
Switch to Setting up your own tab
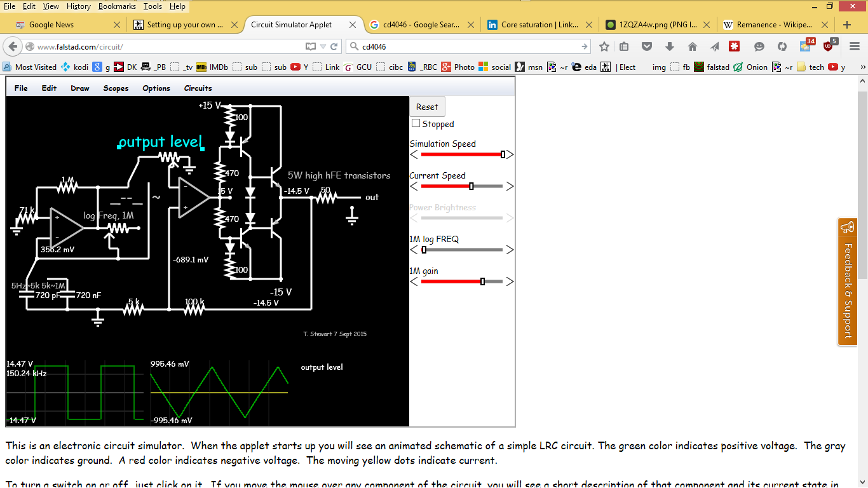[185, 25]
